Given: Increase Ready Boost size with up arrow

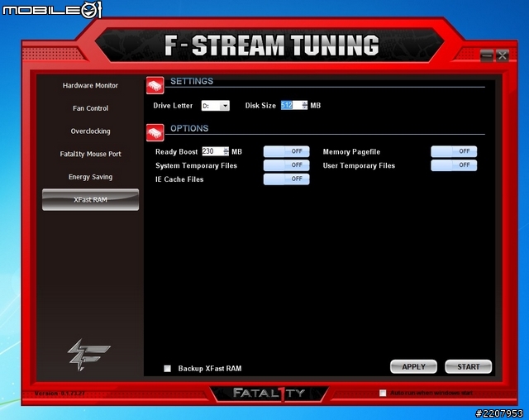Looking at the screenshot, I should 226,149.
